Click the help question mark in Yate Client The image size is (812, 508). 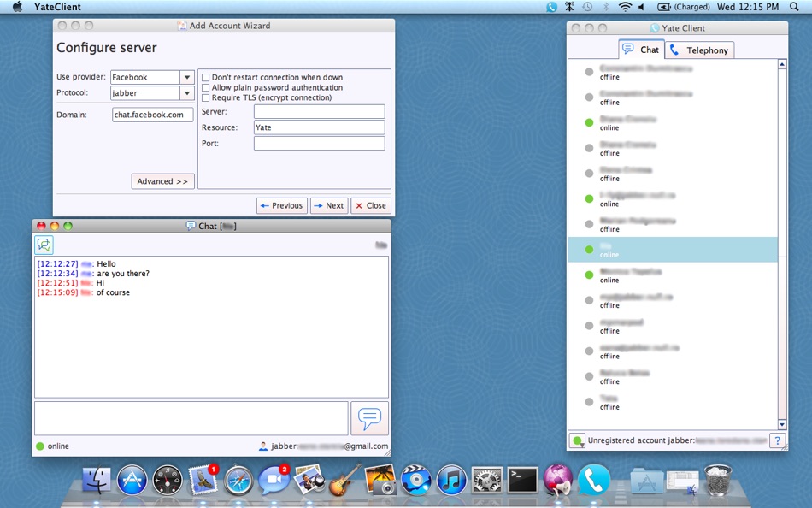coord(777,440)
